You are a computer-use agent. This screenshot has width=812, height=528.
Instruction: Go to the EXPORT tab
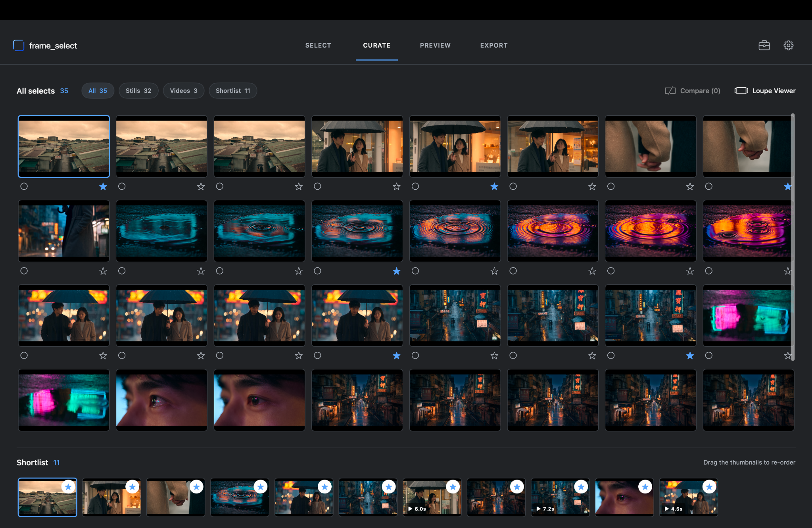point(494,46)
